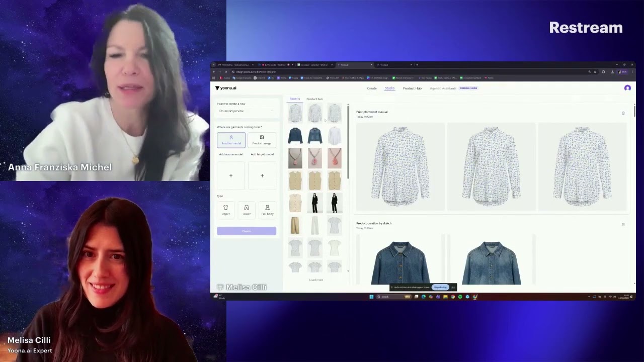Add a source model with plus box
The image size is (644, 362).
coord(231,175)
